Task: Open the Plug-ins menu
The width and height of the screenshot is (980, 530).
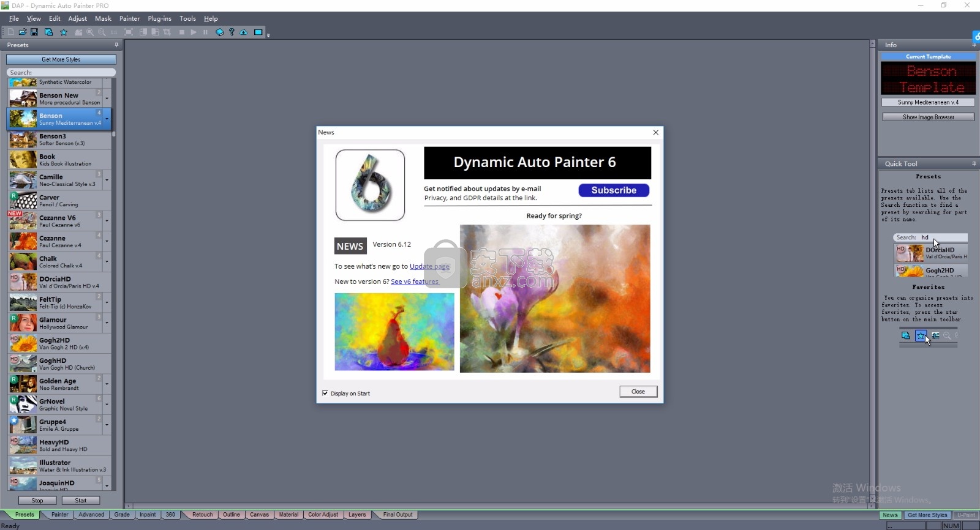Action: coord(159,18)
